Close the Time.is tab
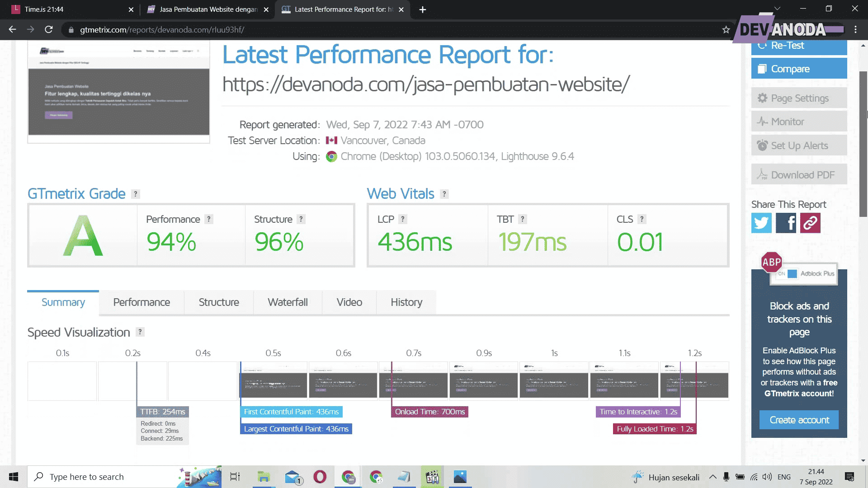The image size is (868, 488). [x=131, y=9]
